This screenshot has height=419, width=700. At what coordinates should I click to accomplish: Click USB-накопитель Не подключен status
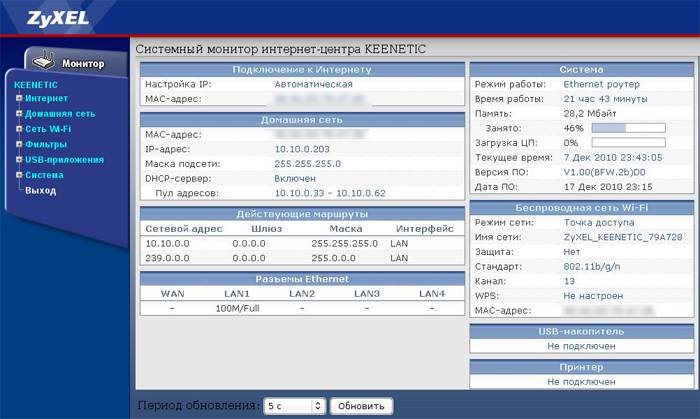[x=581, y=346]
